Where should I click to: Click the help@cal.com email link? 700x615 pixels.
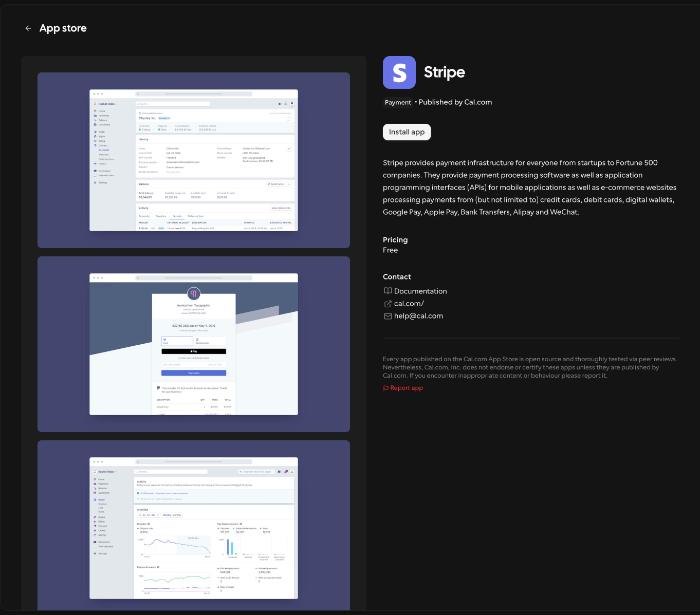point(418,316)
